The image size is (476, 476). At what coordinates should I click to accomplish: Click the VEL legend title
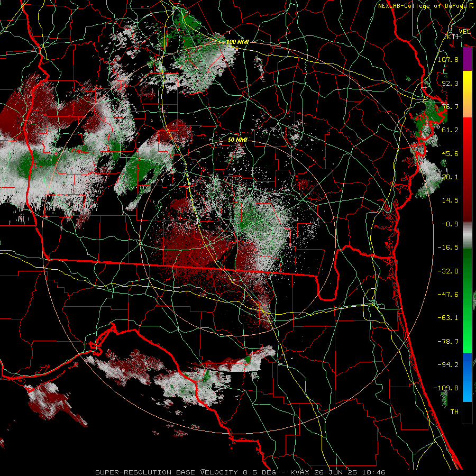(x=464, y=32)
